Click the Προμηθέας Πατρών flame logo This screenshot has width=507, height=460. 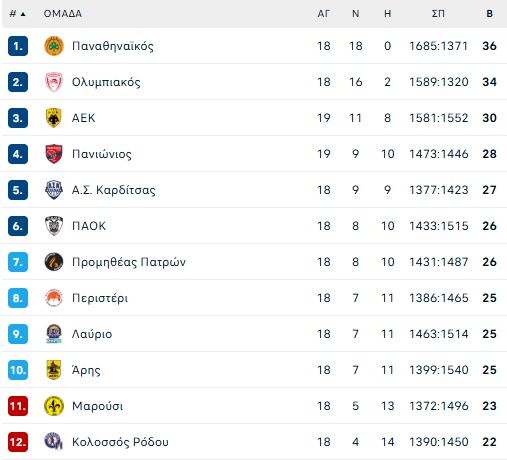(x=54, y=262)
